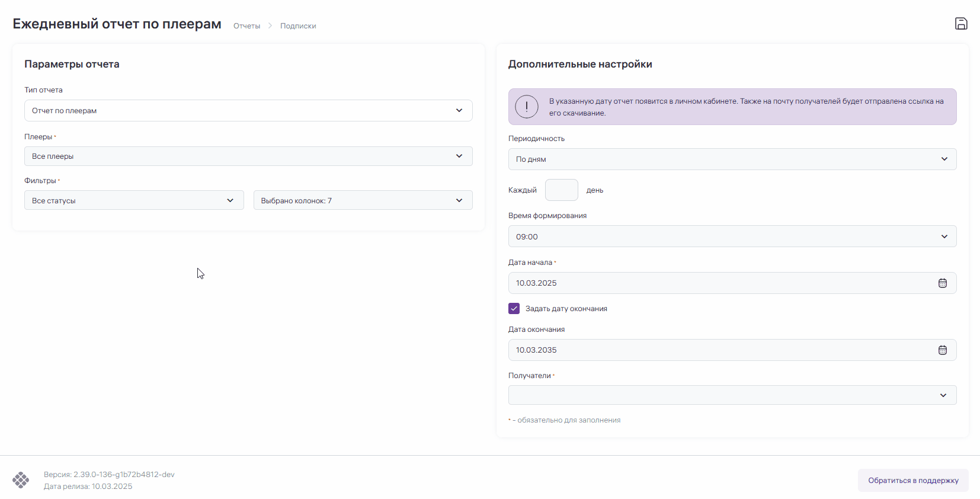Open the 'Все плееры' dropdown
This screenshot has width=980, height=499.
pyautogui.click(x=248, y=156)
